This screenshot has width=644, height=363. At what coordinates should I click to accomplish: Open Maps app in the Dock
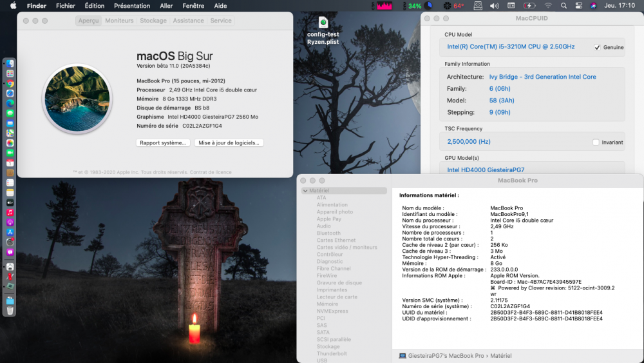[10, 133]
